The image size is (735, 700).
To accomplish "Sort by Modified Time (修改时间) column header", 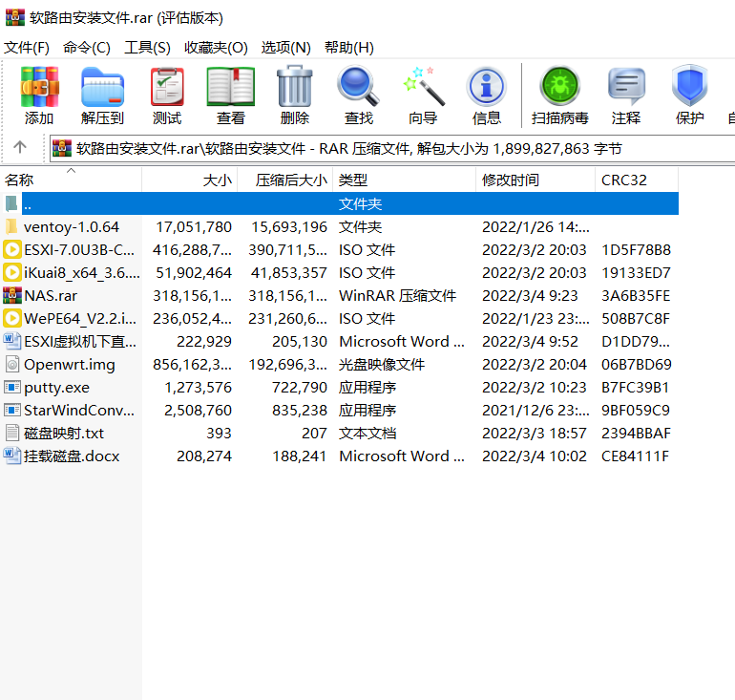I will 511,180.
